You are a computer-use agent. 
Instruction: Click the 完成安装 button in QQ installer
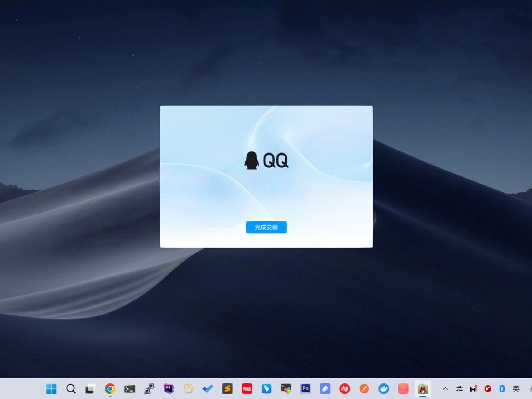click(x=266, y=227)
